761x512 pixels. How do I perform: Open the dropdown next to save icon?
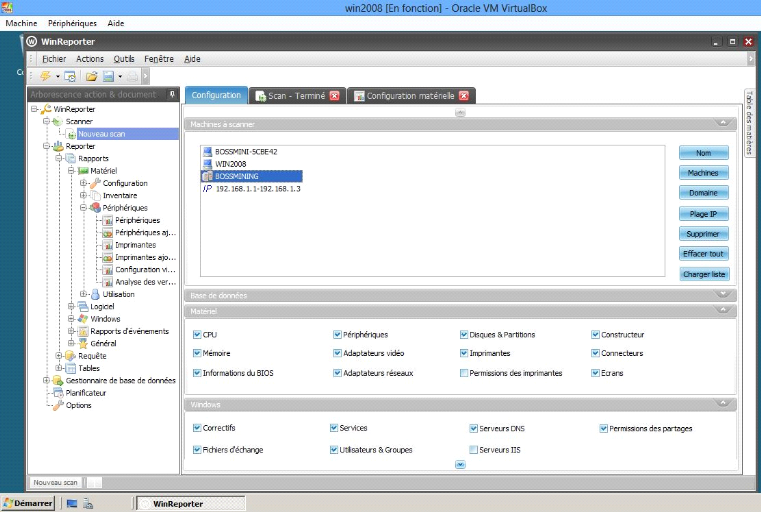120,77
